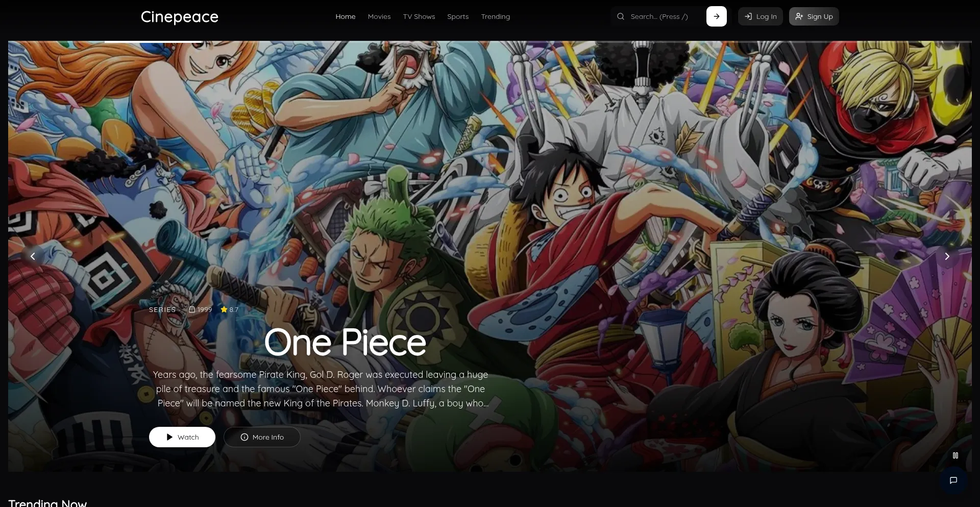Open the chat bubble widget
This screenshot has height=507, width=980.
click(x=953, y=480)
